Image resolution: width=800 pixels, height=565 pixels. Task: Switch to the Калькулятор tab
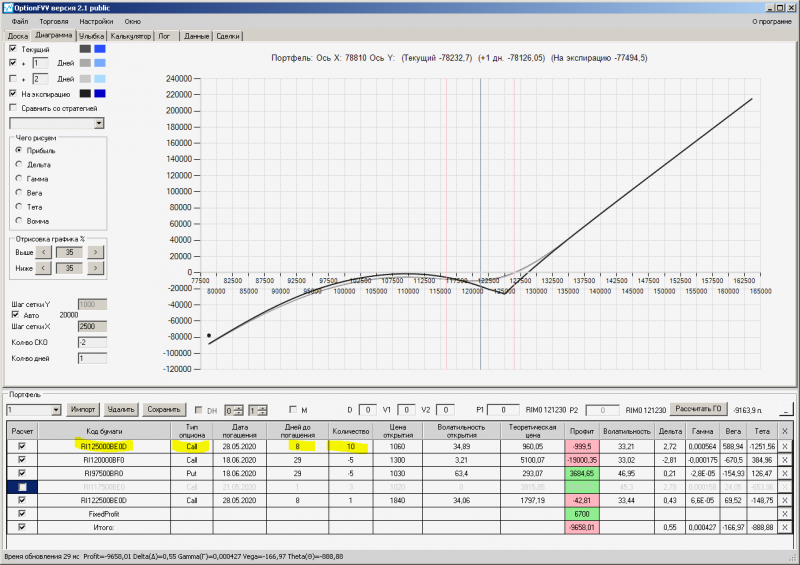131,36
